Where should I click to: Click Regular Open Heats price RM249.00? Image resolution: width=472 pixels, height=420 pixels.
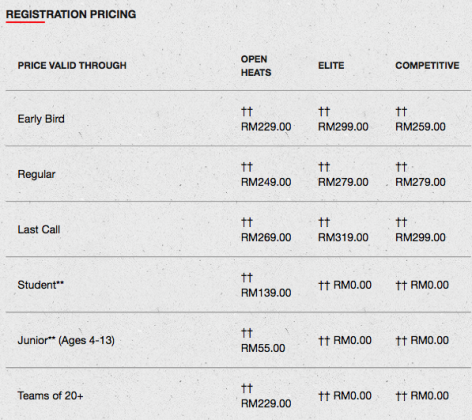(x=266, y=182)
